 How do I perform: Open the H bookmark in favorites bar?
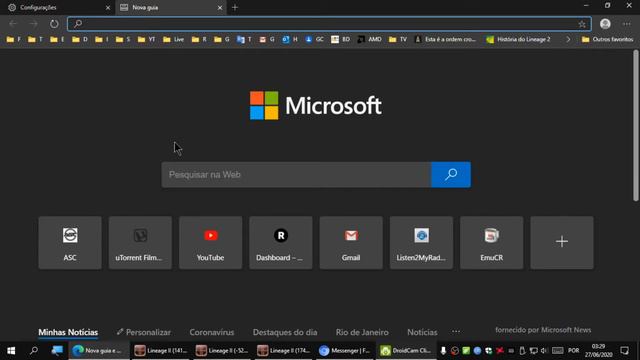[x=290, y=39]
